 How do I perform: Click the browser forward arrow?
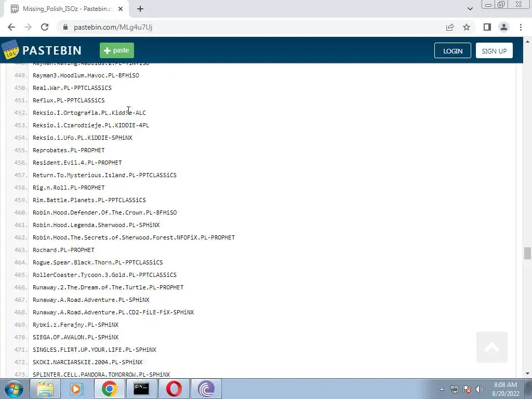[28, 27]
